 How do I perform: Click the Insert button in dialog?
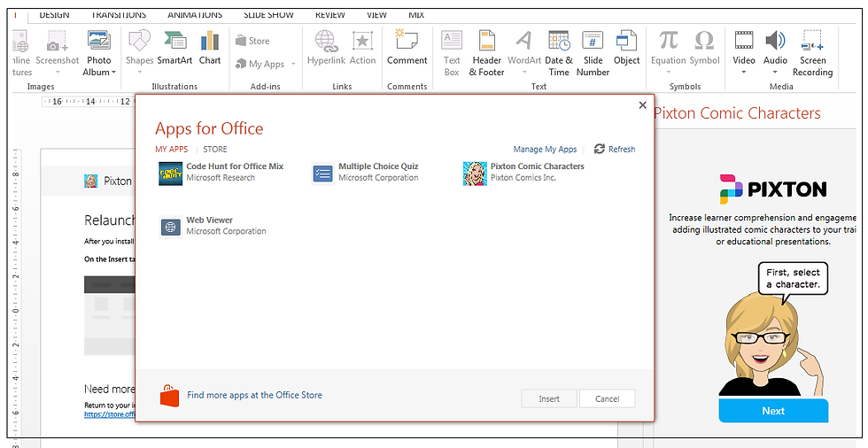click(x=549, y=398)
